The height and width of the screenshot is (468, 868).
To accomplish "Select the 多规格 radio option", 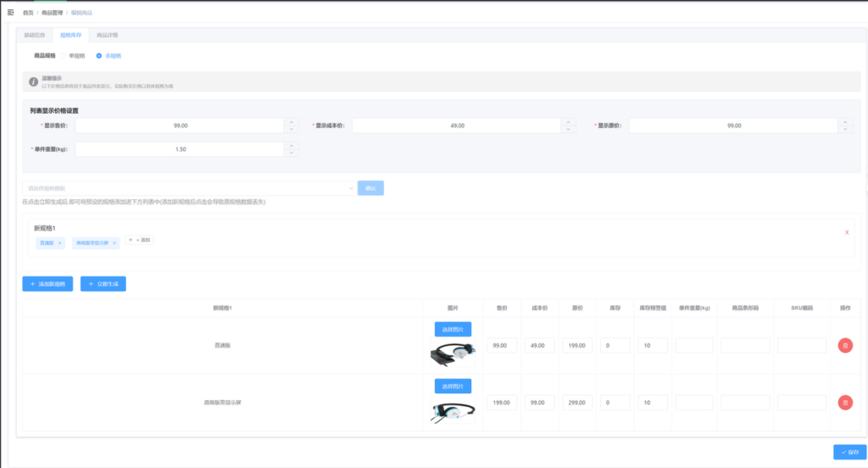I will tap(99, 56).
